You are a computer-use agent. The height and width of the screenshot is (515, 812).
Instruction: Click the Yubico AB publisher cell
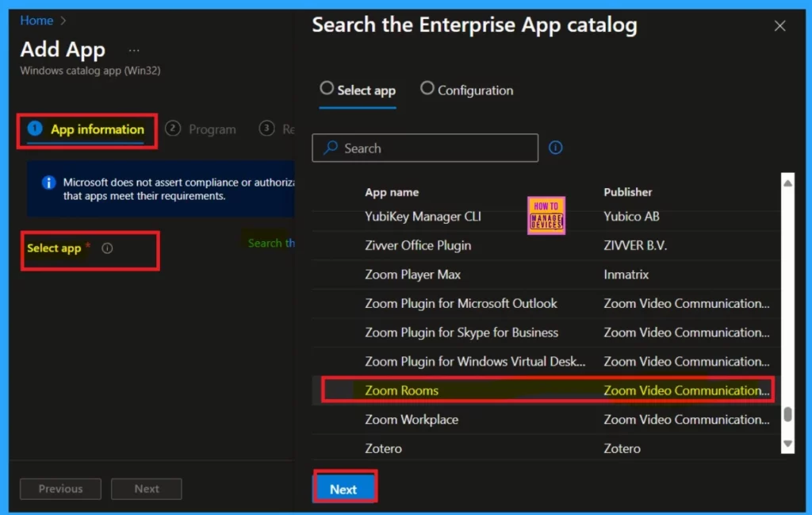[631, 217]
